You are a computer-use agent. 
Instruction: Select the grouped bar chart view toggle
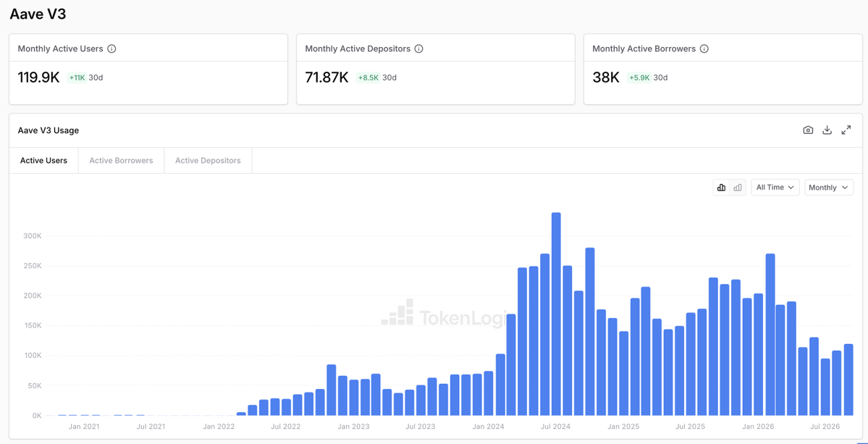pos(721,188)
